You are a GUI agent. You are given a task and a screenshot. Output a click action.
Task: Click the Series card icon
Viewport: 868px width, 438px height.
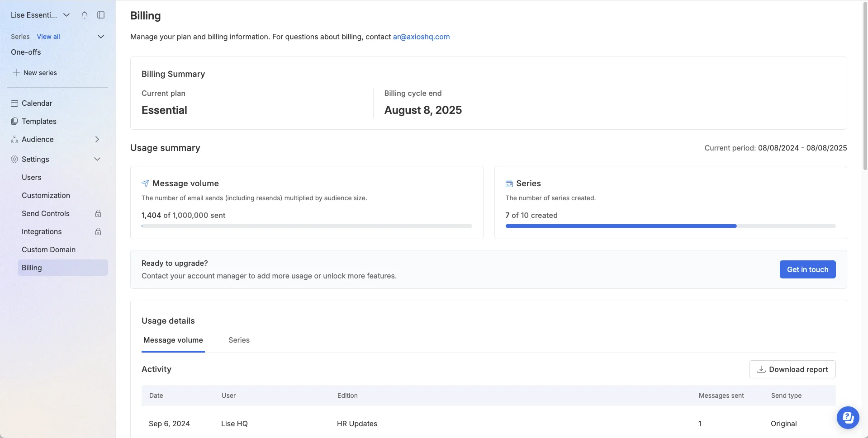(509, 184)
